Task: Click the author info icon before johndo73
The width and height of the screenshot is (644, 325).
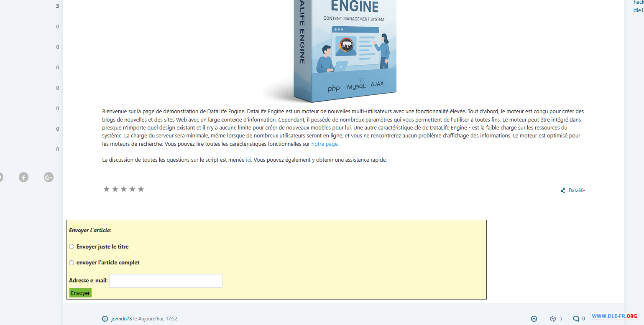Action: point(105,319)
